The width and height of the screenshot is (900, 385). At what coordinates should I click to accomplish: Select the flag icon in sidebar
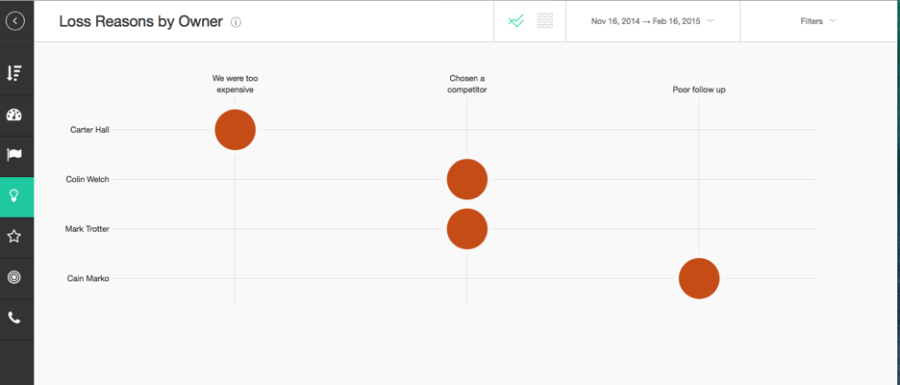click(14, 154)
